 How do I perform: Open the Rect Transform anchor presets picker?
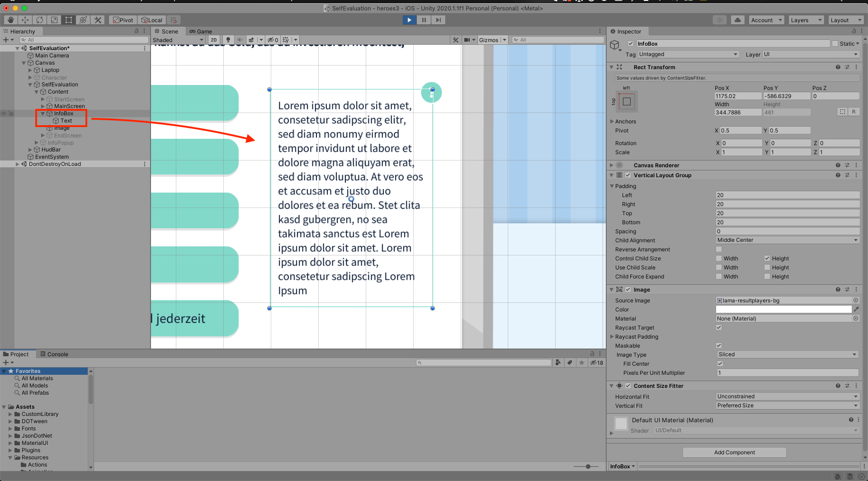[627, 101]
